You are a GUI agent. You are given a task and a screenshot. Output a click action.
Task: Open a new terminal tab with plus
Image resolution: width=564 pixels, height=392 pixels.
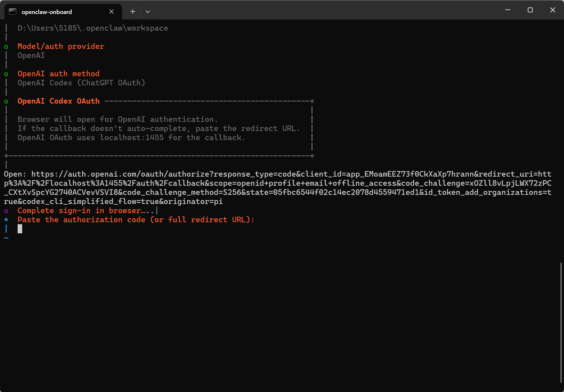(133, 12)
